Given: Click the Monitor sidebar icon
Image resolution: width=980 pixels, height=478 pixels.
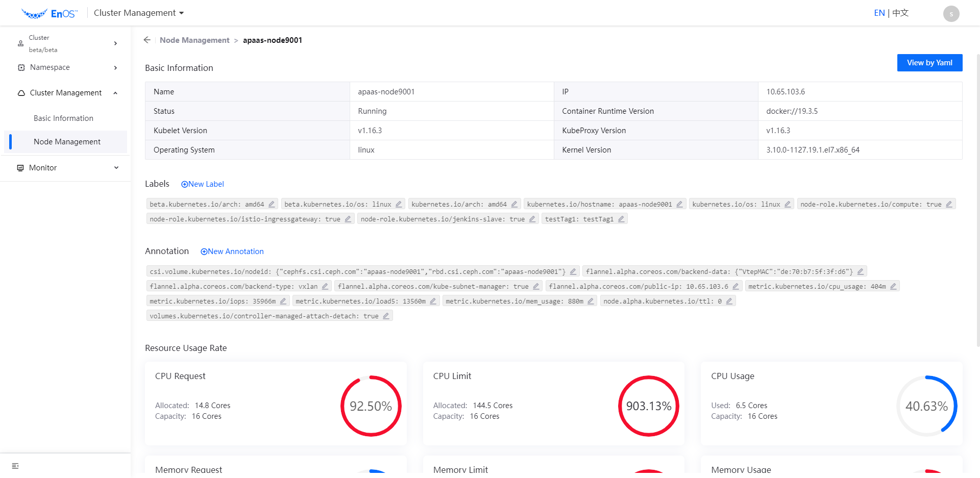Looking at the screenshot, I should 20,167.
